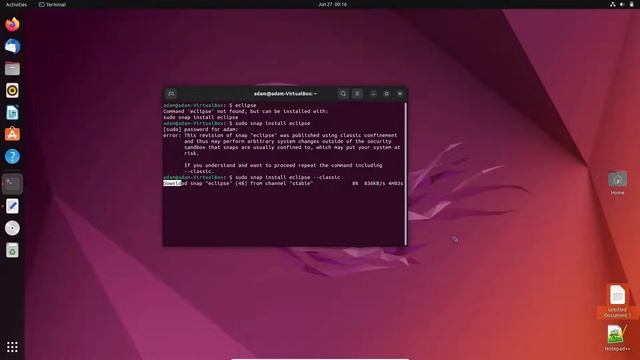Image resolution: width=640 pixels, height=360 pixels.
Task: Open the terminal hamburger menu
Action: (357, 93)
